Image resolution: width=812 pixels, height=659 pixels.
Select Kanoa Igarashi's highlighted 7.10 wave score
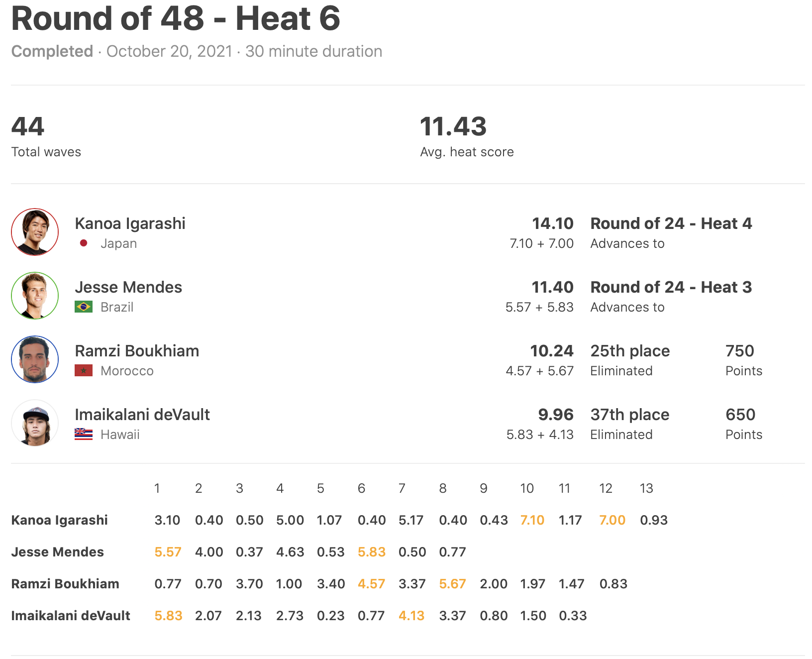tap(532, 520)
